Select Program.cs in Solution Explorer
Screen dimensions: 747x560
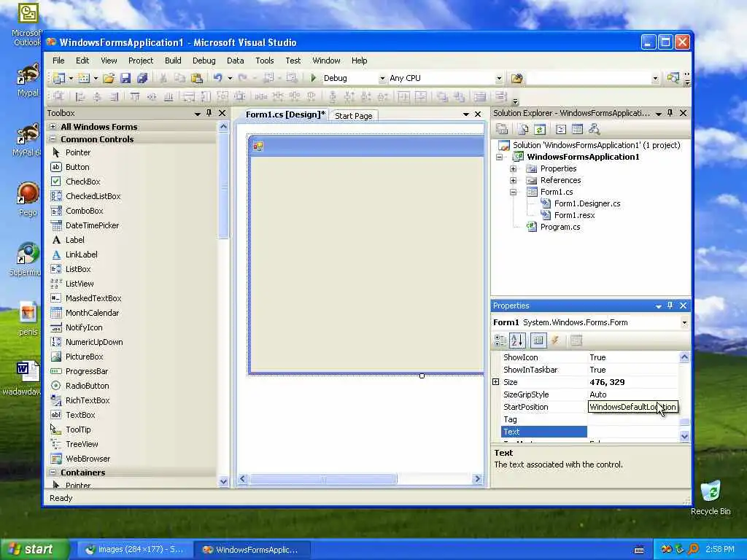point(560,227)
